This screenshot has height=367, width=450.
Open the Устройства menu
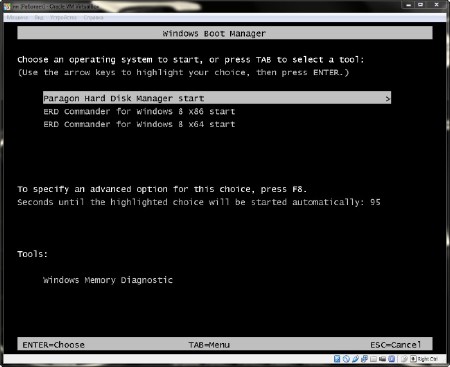point(63,17)
